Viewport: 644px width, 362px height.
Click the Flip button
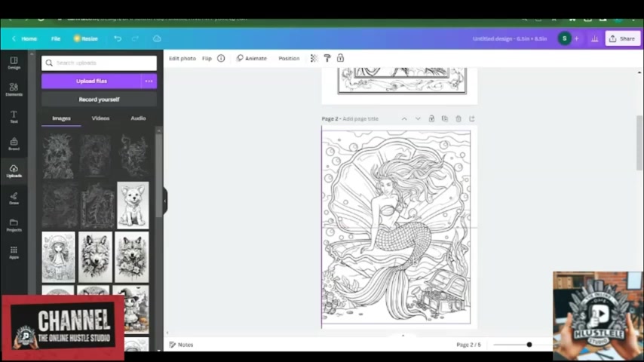(x=207, y=58)
